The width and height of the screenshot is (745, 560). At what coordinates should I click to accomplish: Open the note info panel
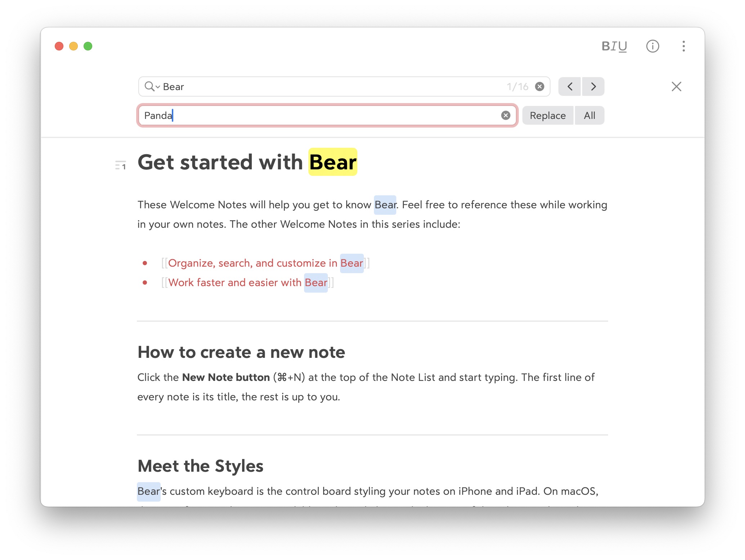(652, 46)
